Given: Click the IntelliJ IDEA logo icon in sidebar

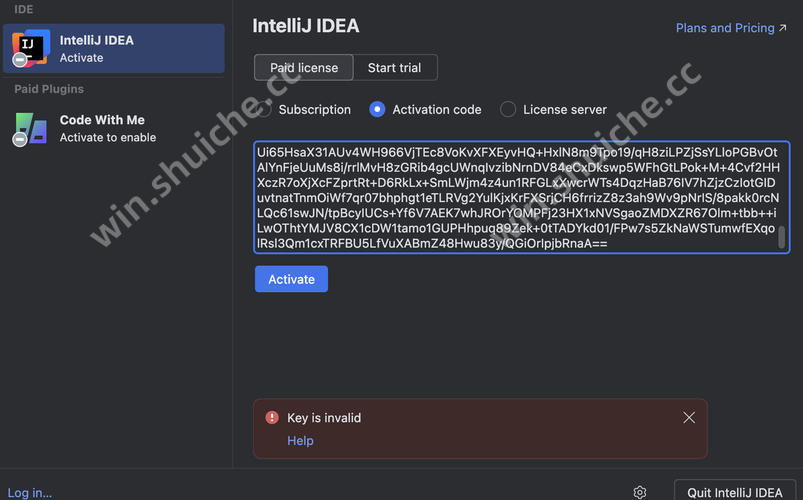Looking at the screenshot, I should [31, 48].
